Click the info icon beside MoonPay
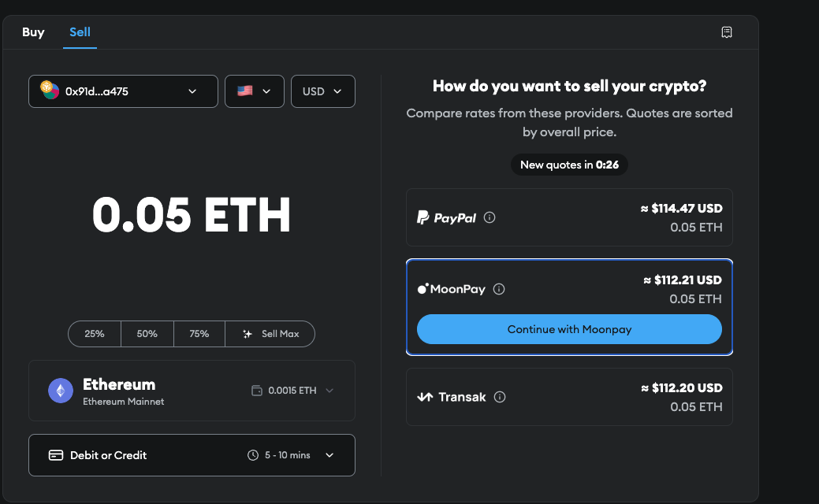The width and height of the screenshot is (819, 504). click(x=499, y=289)
